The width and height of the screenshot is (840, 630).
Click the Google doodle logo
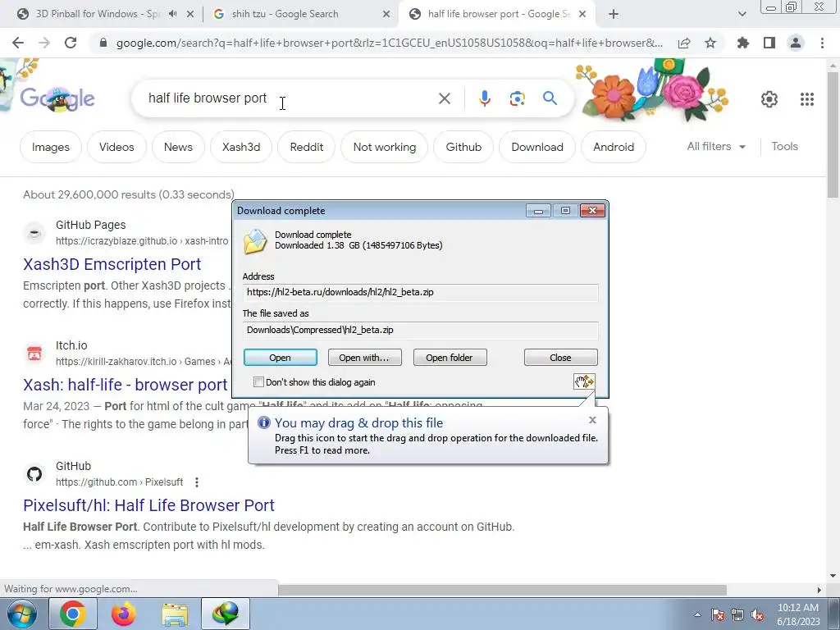(57, 98)
